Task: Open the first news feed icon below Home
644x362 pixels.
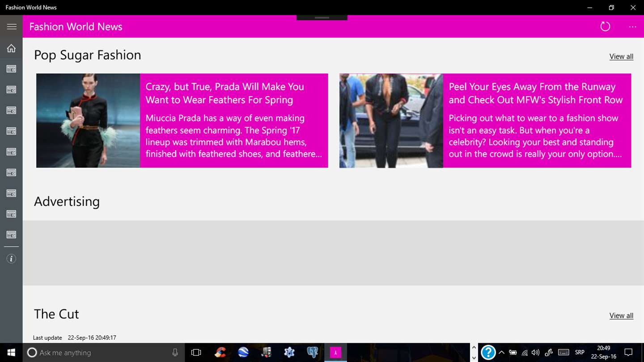Action: tap(11, 69)
